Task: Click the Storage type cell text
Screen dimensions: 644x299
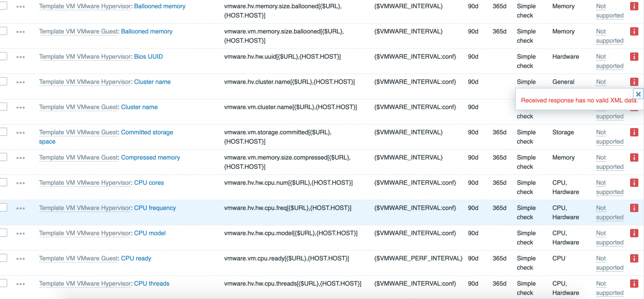Action: point(563,132)
